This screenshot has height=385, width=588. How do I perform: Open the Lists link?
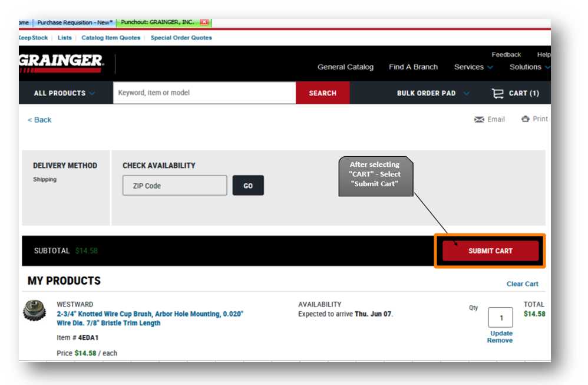click(64, 38)
